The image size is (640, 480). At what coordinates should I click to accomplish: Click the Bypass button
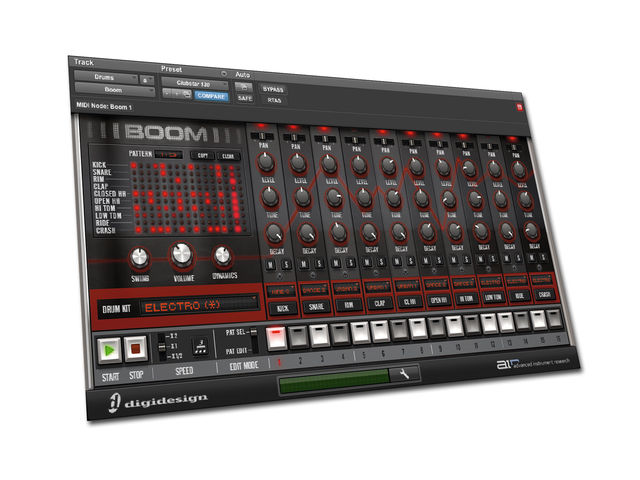tap(273, 89)
